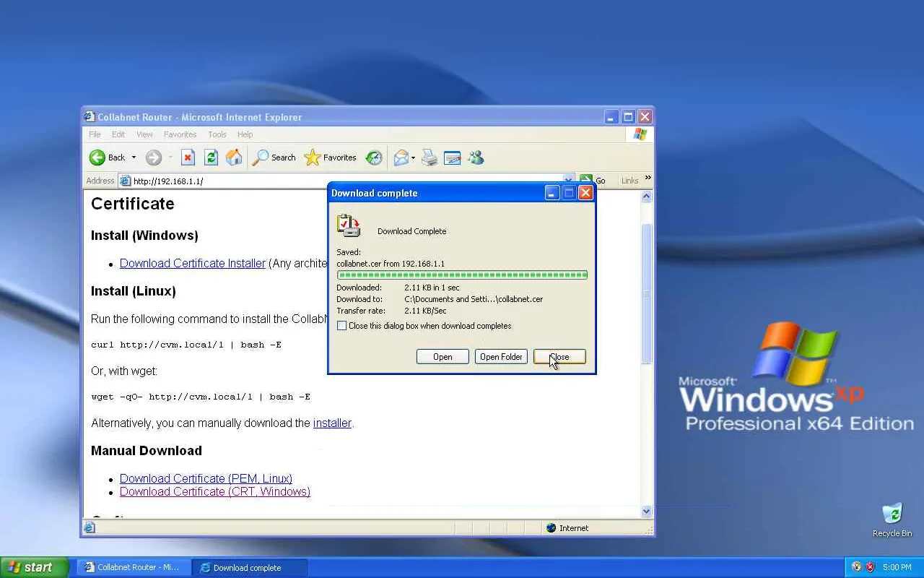Screen dimensions: 924x578
Task: Click the scroll up arrow of the page
Action: click(x=647, y=197)
